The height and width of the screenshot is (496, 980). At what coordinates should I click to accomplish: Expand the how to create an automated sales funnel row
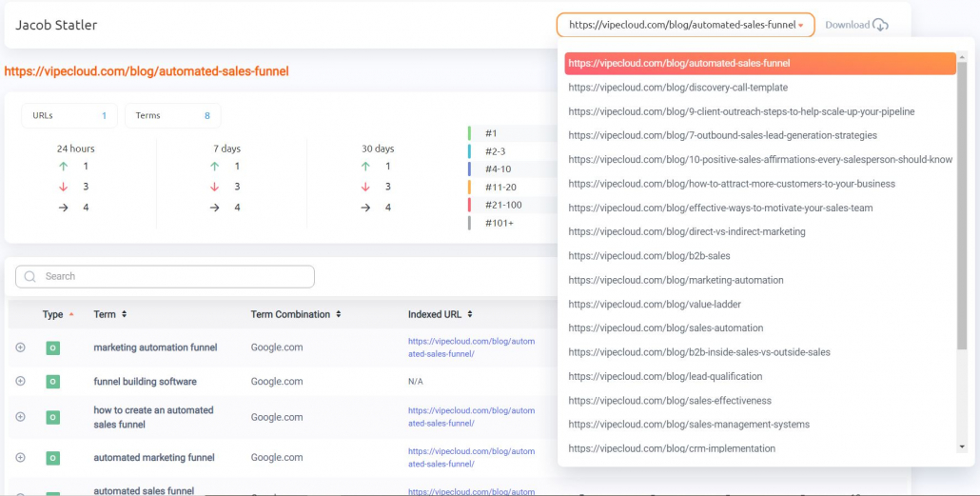[x=21, y=417]
